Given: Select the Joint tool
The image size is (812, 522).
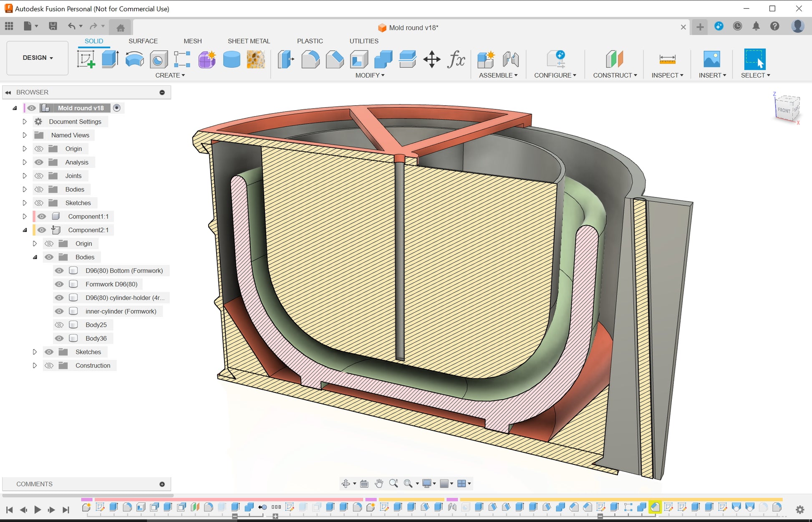Looking at the screenshot, I should coord(510,59).
